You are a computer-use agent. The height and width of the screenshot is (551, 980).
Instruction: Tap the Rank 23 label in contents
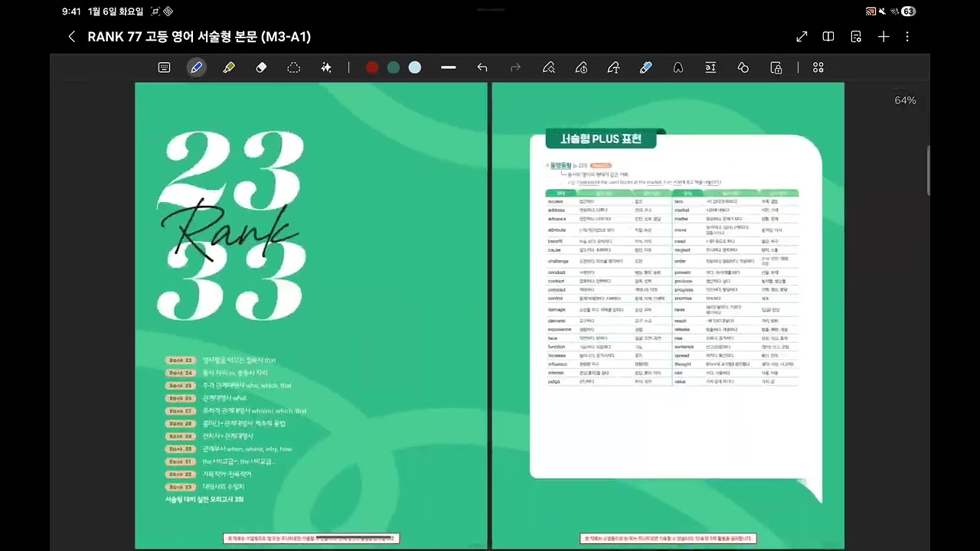181,360
